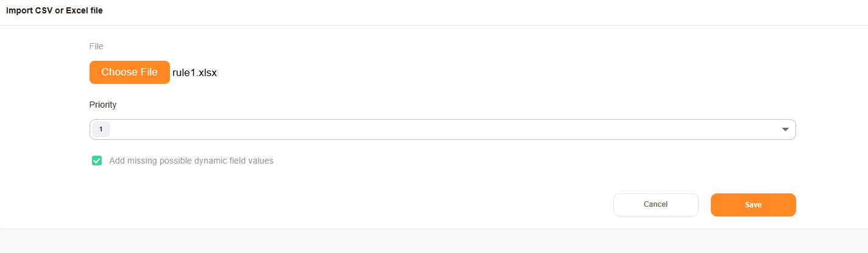Select the "1" chip in Priority

coord(101,130)
